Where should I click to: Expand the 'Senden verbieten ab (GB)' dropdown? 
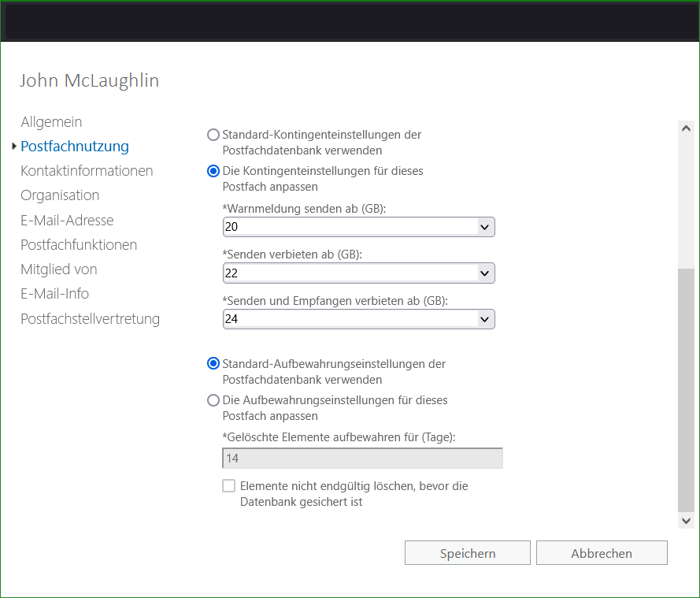[487, 273]
